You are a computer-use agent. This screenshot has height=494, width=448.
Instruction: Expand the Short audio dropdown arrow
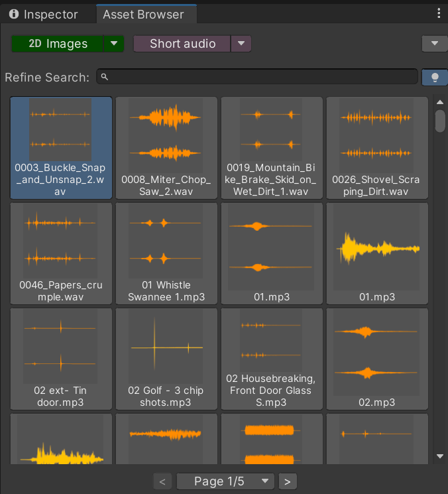241,44
